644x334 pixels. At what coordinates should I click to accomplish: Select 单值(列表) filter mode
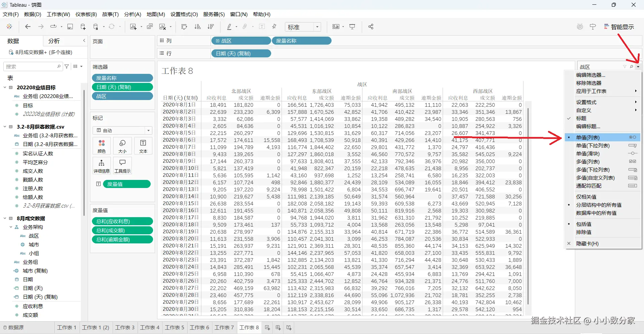pyautogui.click(x=603, y=137)
